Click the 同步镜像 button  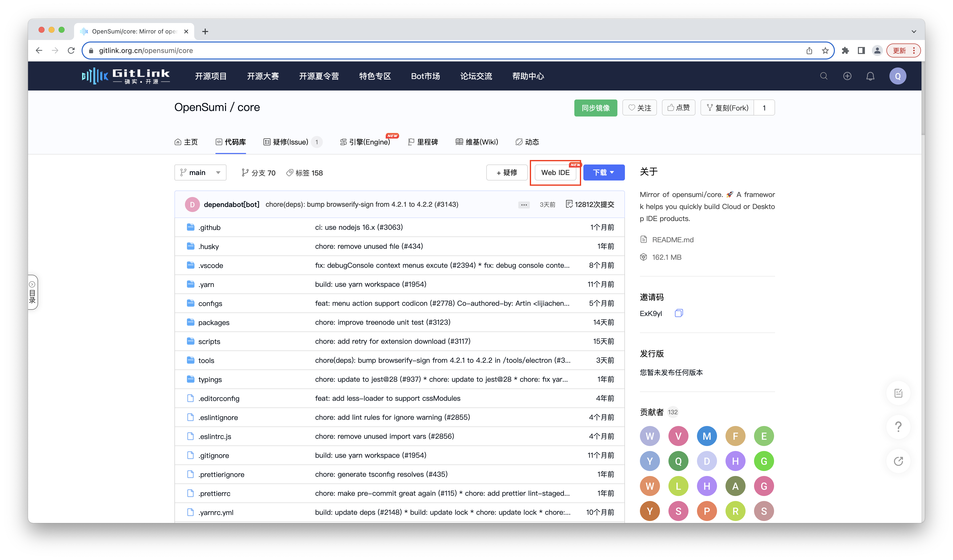596,108
